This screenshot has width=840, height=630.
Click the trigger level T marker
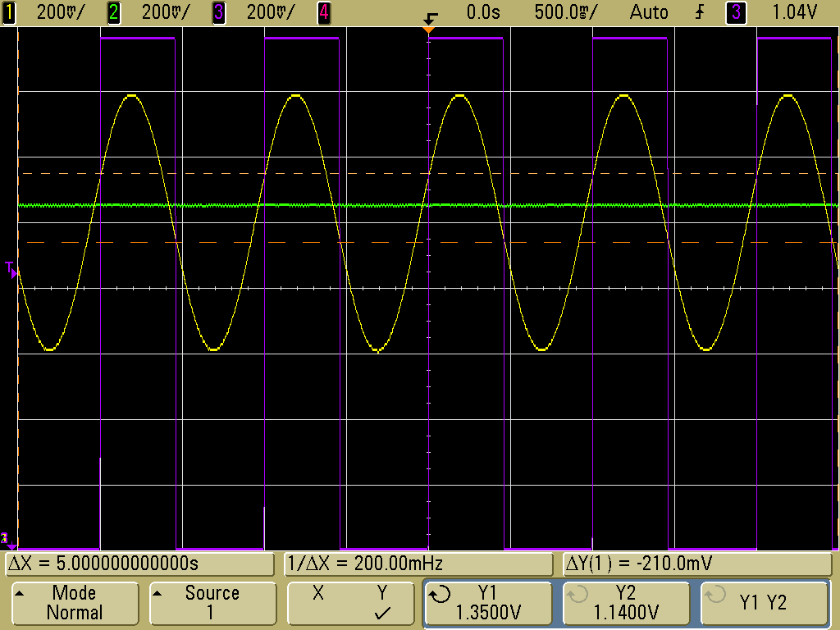coord(11,268)
